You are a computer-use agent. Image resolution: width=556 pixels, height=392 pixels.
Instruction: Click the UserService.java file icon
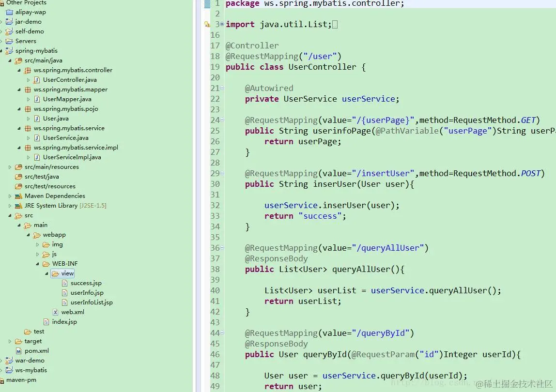[37, 138]
